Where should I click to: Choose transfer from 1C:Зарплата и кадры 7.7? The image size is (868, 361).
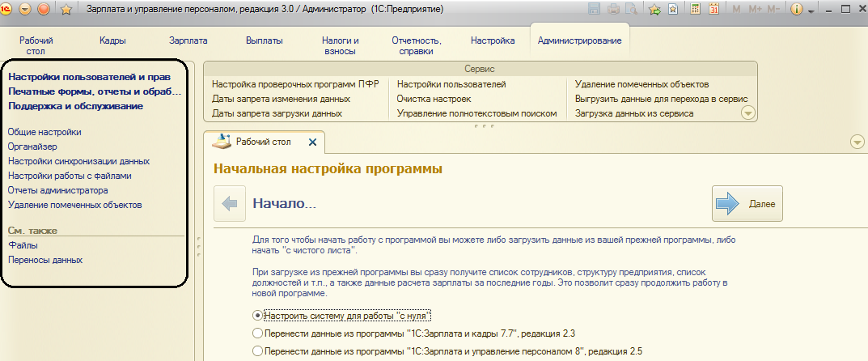click(x=258, y=333)
